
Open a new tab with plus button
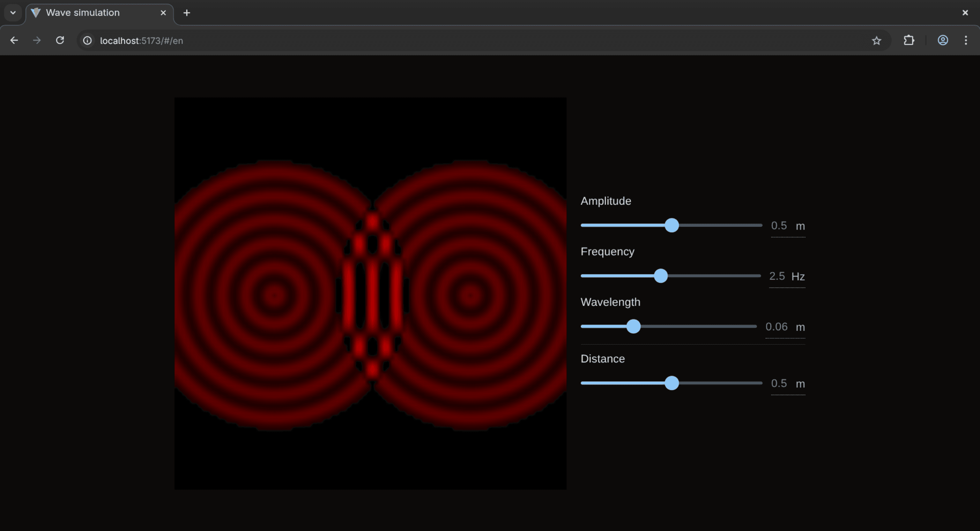pos(186,12)
